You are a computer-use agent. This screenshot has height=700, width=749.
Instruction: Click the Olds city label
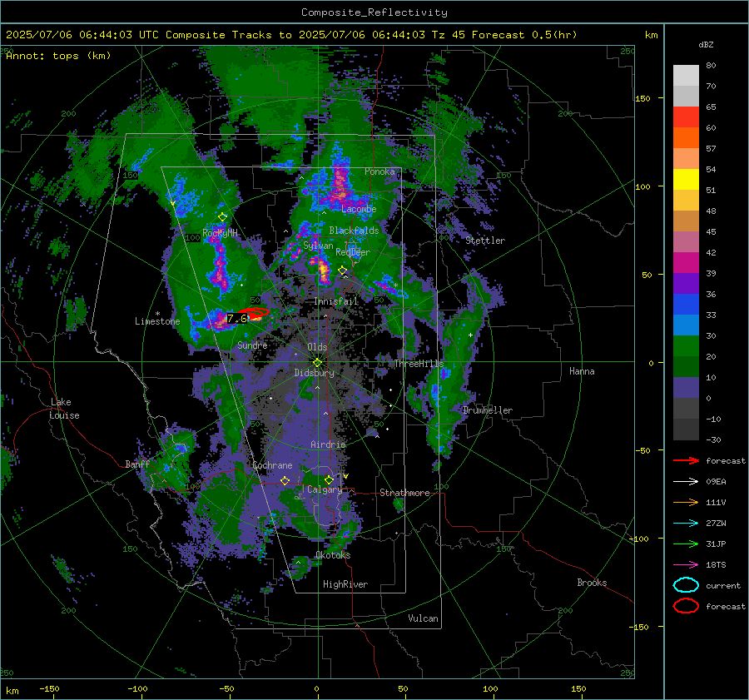click(x=317, y=347)
